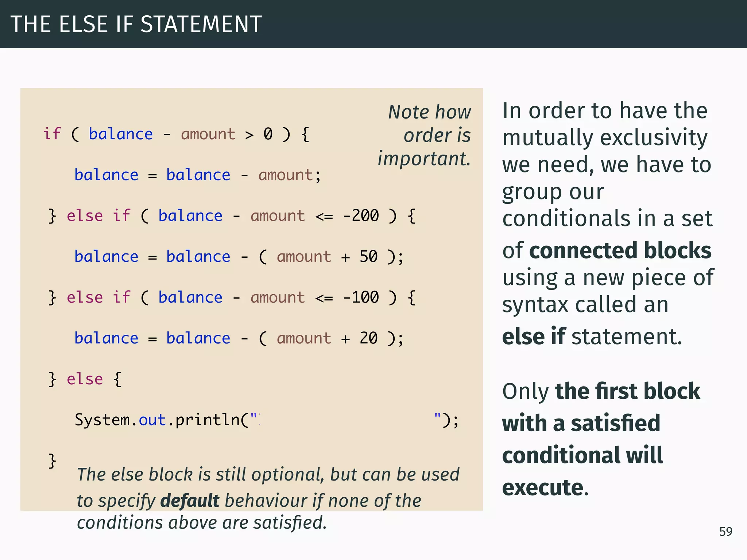747x560 pixels.
Task: Click the '} else {' line
Action: click(x=85, y=379)
